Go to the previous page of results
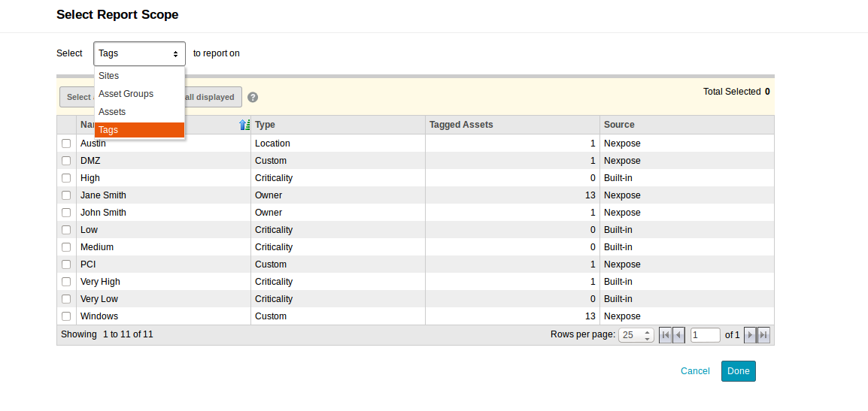This screenshot has height=411, width=868. point(678,335)
